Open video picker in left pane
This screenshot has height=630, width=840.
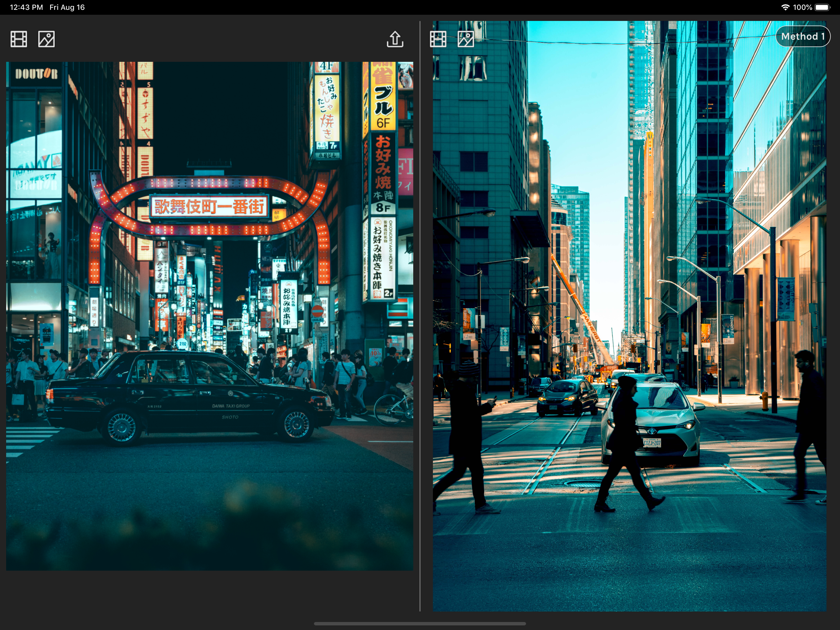19,39
